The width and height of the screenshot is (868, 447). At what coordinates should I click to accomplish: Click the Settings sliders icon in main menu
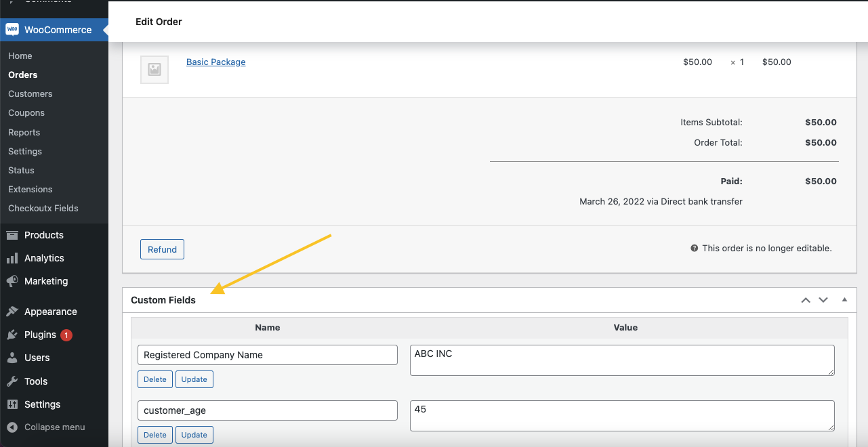click(12, 404)
